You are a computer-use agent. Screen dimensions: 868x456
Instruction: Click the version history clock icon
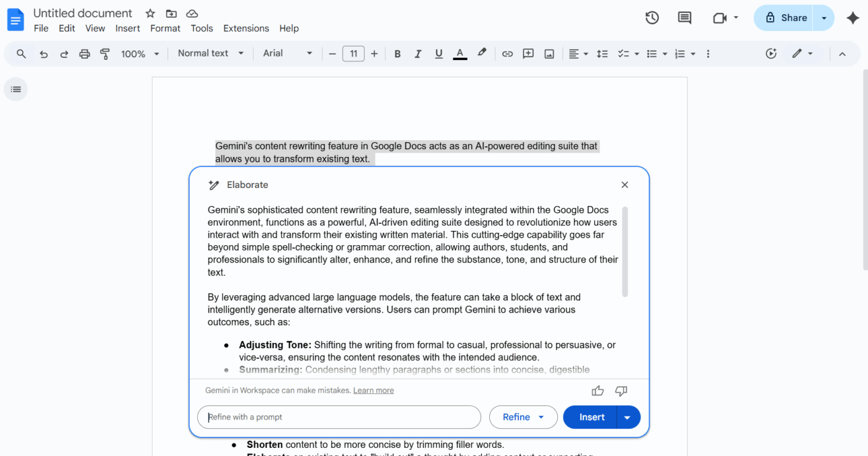click(652, 18)
